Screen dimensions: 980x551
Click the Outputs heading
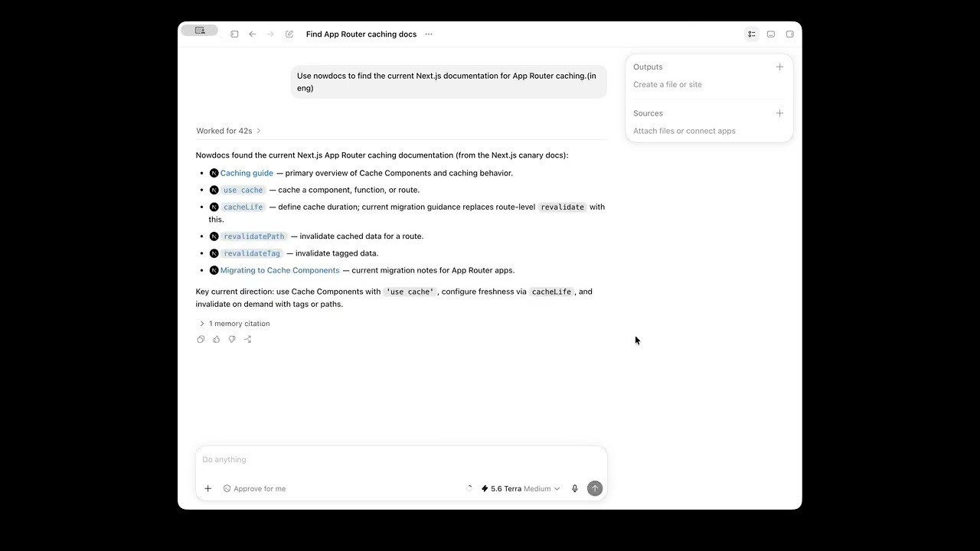click(x=648, y=67)
